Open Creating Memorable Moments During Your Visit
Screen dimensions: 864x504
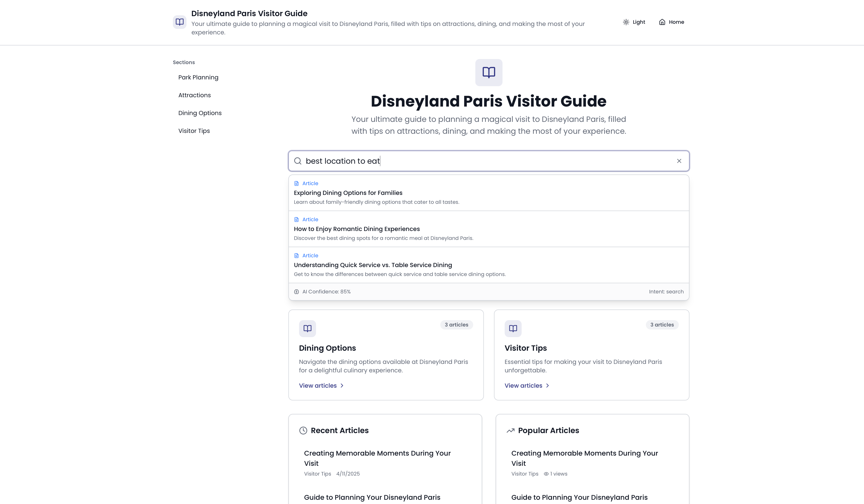coord(377,458)
